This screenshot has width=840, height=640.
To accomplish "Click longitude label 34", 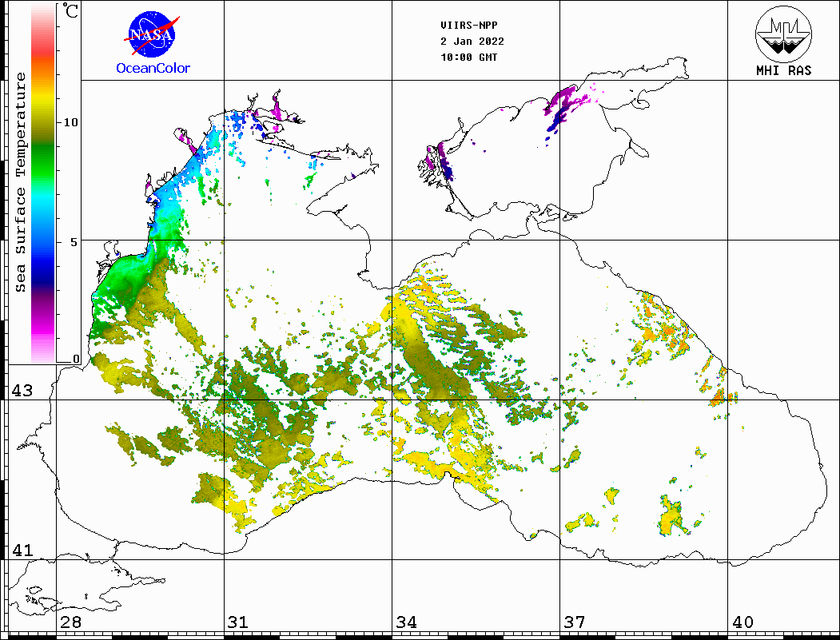I will [x=407, y=622].
